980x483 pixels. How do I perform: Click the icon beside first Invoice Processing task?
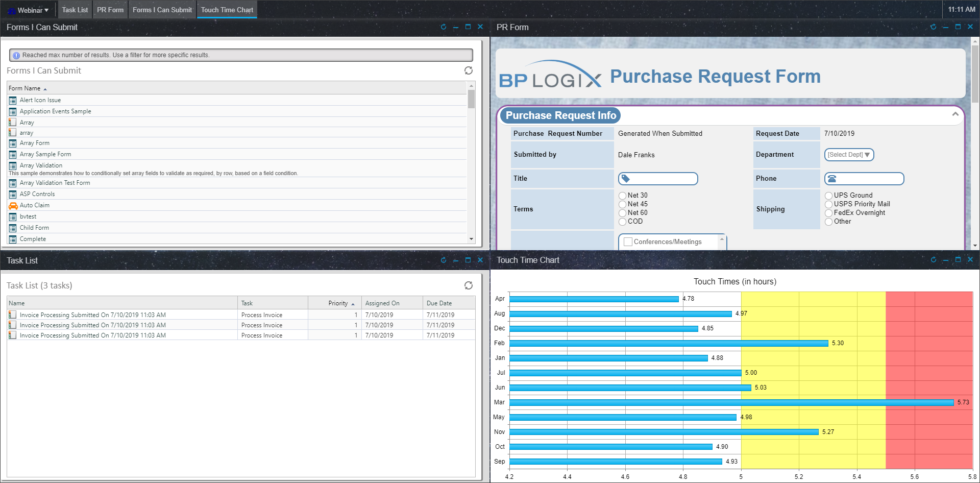[x=13, y=315]
